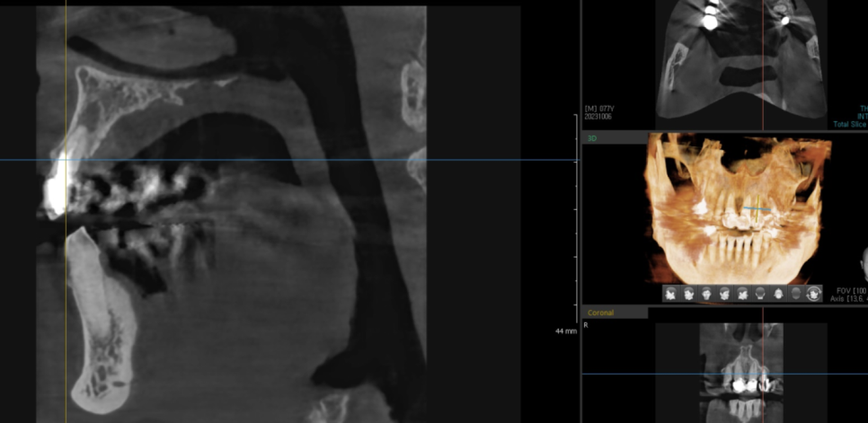Viewport: 868px width, 423px height.
Task: Switch 3D view to front-facing head icon
Action: point(707,294)
